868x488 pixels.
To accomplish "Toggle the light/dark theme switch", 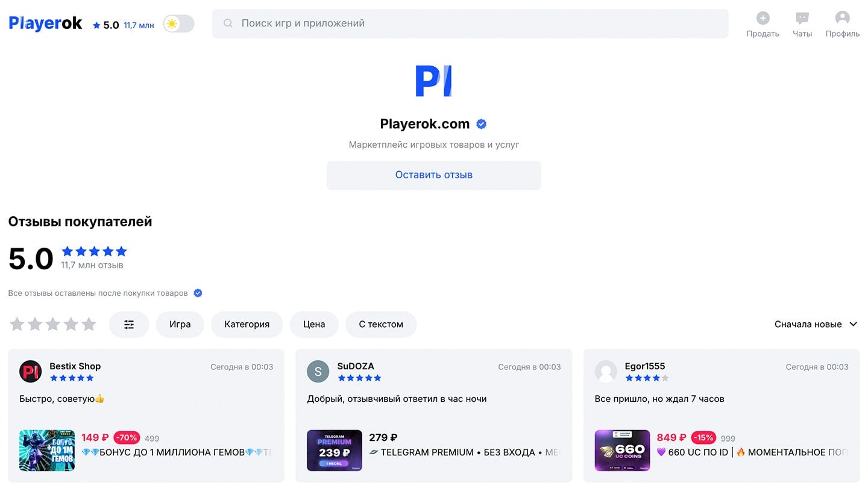I will tap(179, 24).
